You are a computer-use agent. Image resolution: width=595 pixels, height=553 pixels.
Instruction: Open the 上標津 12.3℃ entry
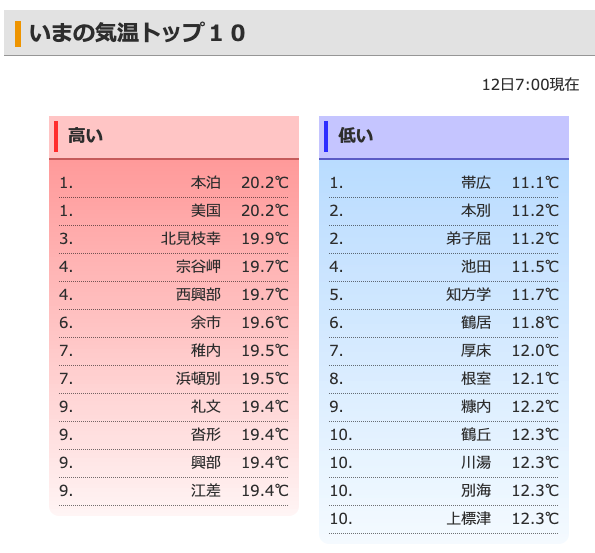coord(444,519)
